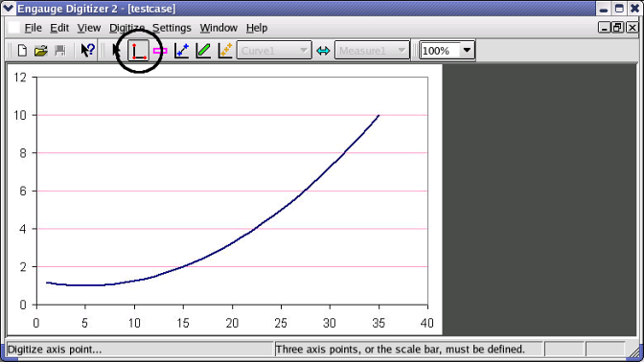Select the Axis Point digitize tool
Image resolution: width=644 pixels, height=362 pixels.
coord(139,51)
